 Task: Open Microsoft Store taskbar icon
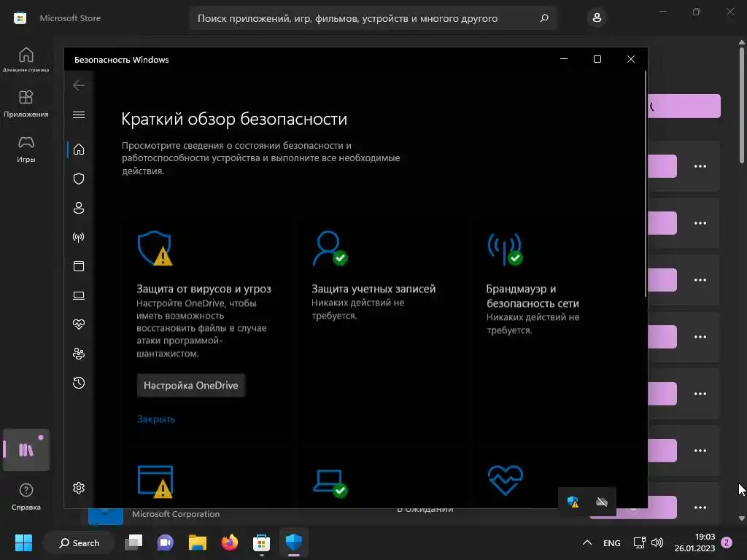pyautogui.click(x=262, y=542)
